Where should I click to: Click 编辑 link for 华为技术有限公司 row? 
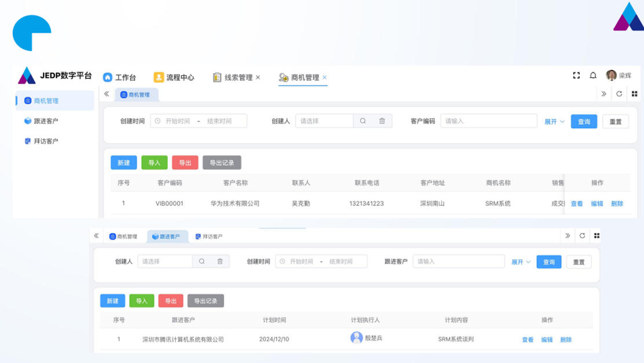[x=597, y=204]
